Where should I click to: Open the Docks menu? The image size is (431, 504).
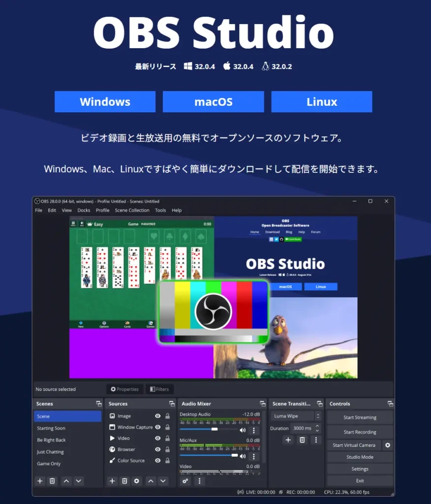click(x=84, y=210)
